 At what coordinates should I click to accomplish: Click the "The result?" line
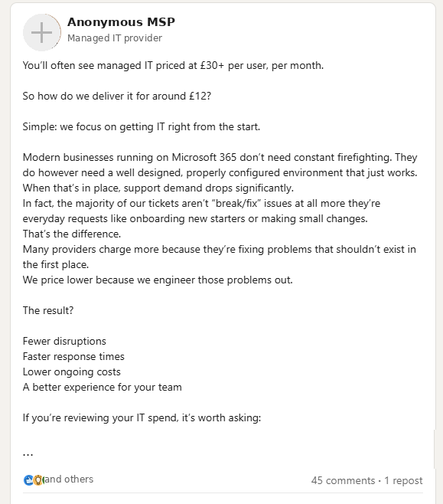pos(48,310)
